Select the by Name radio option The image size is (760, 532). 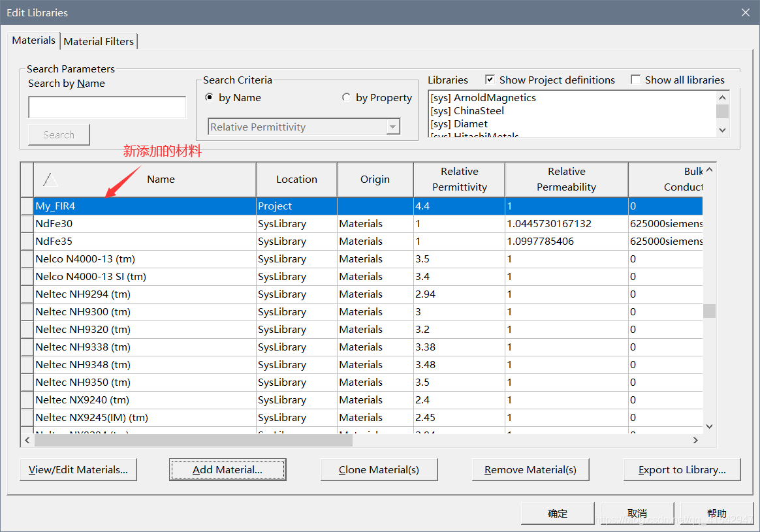point(210,97)
